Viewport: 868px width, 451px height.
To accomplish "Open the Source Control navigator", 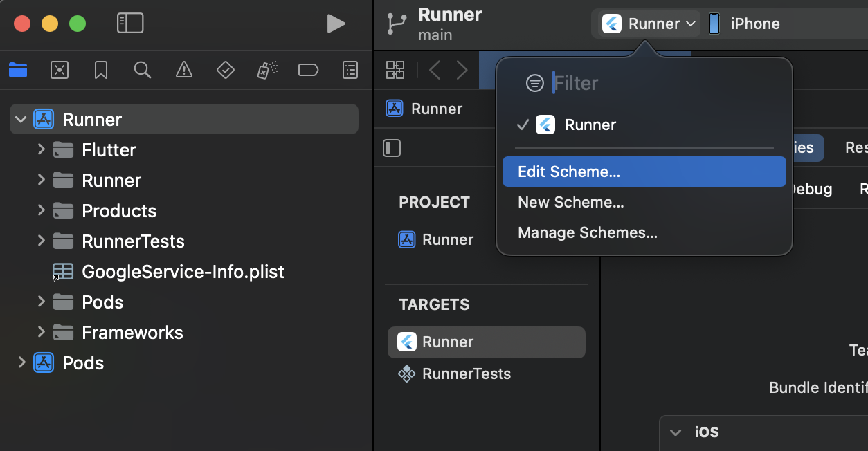I will click(60, 70).
